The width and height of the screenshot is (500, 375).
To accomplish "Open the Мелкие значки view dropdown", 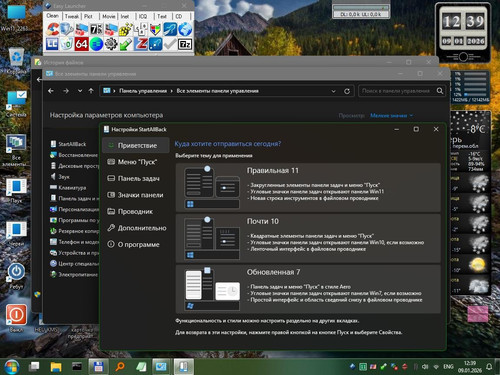I will (x=392, y=115).
